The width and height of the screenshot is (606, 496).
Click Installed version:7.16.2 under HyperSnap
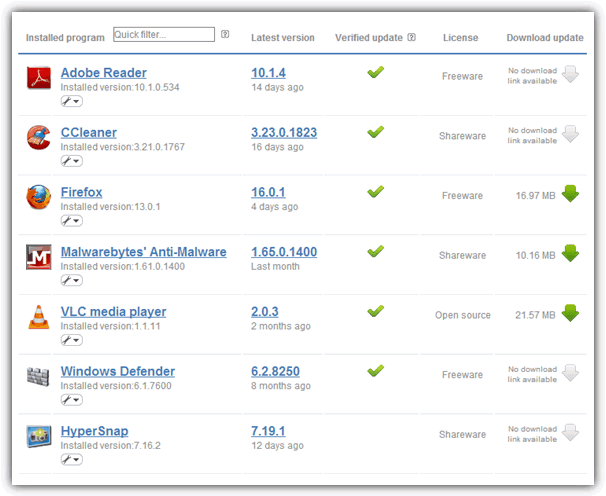click(110, 446)
